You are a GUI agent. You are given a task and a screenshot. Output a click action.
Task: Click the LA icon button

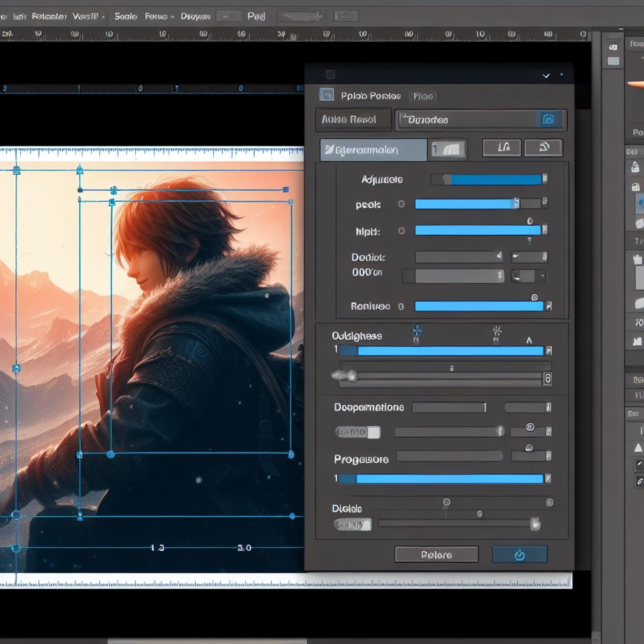[x=502, y=147]
